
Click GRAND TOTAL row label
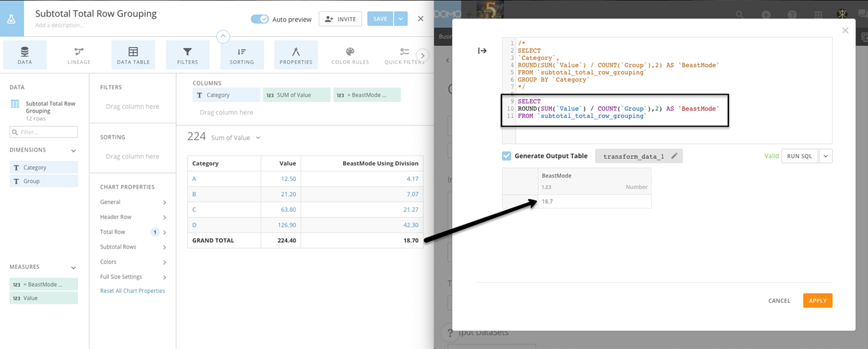(213, 240)
